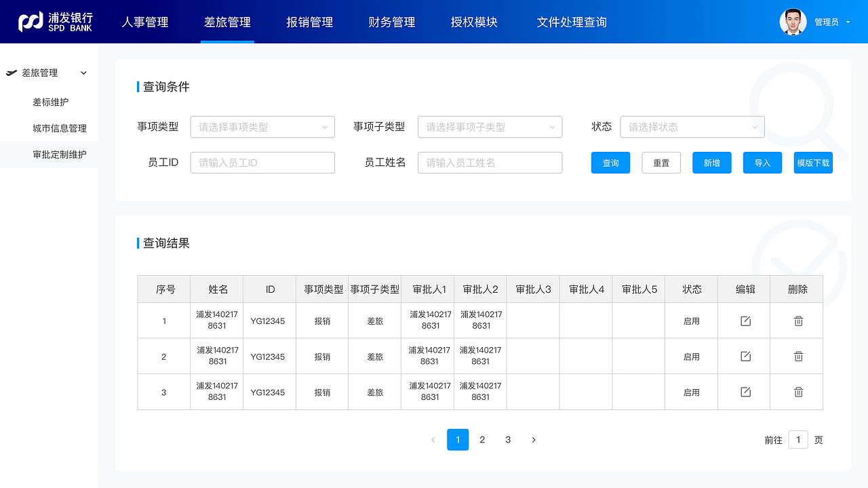The image size is (868, 488).
Task: Click the SPD Bank logo
Action: [55, 22]
